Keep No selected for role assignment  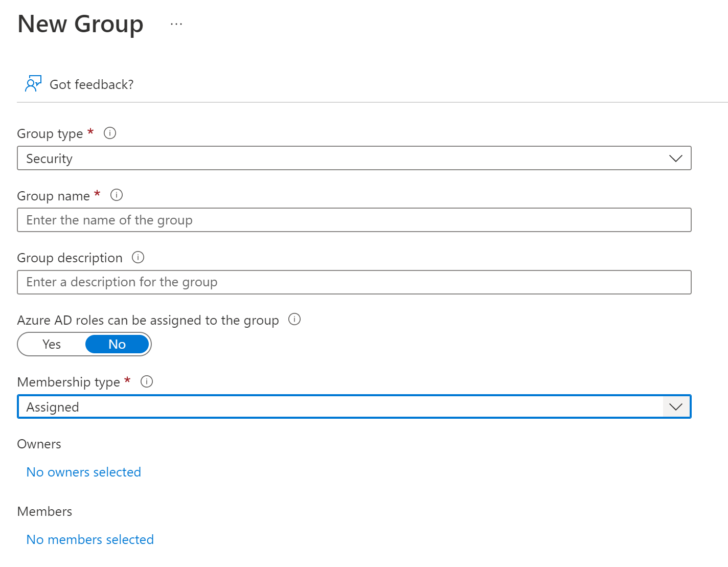point(117,344)
